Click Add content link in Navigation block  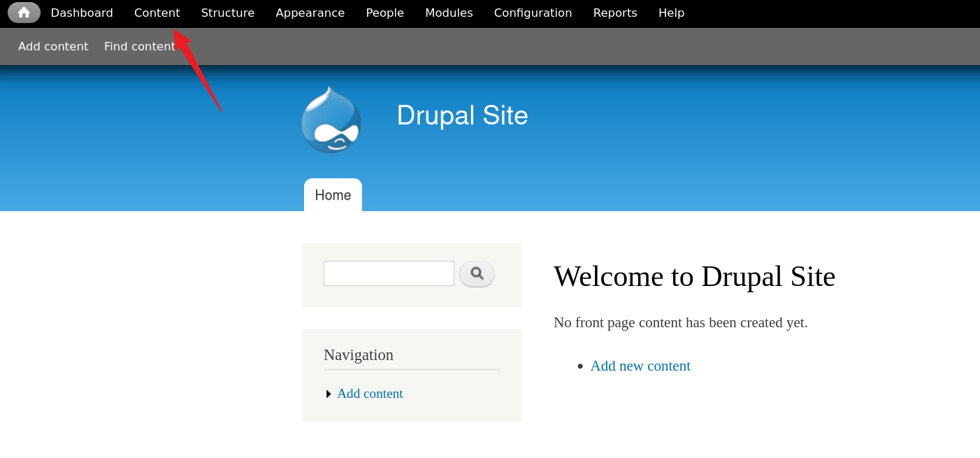pyautogui.click(x=370, y=394)
